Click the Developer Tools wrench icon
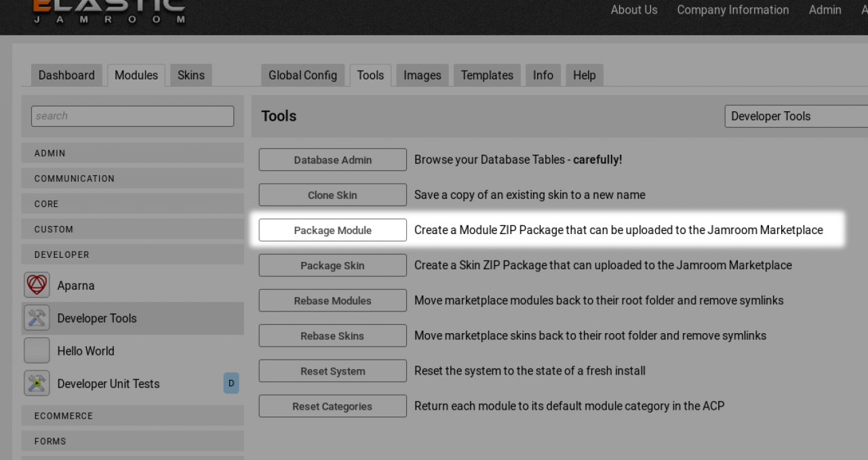The width and height of the screenshot is (868, 460). tap(37, 318)
